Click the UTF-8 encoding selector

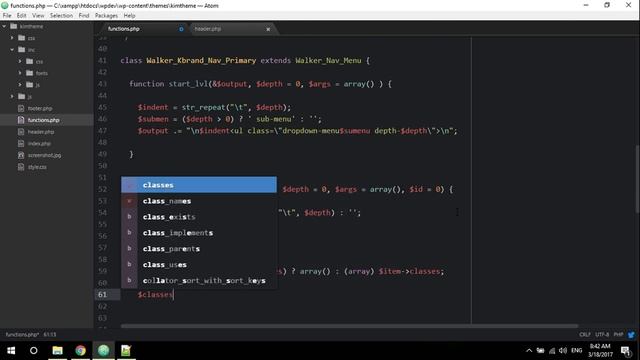coord(602,335)
